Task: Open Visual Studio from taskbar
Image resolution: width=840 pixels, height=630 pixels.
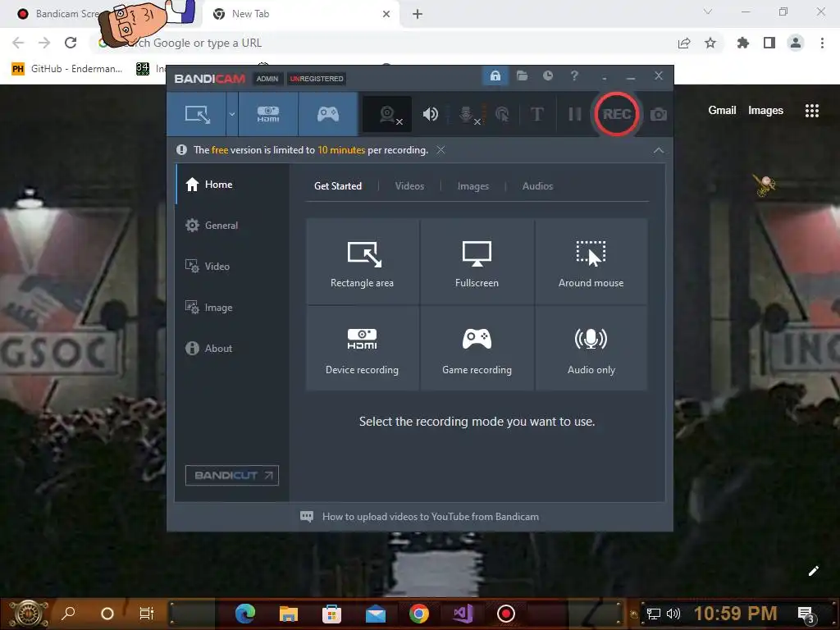Action: point(463,614)
